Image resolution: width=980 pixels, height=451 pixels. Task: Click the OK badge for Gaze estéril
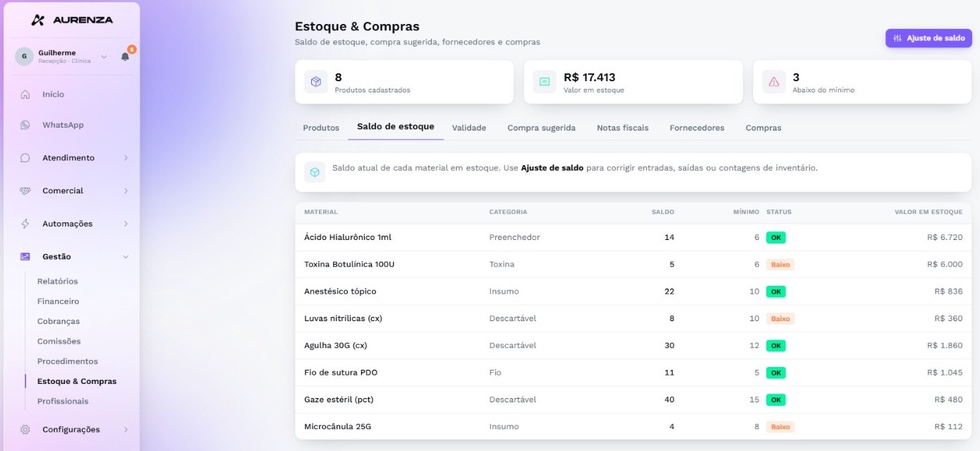[x=776, y=399]
